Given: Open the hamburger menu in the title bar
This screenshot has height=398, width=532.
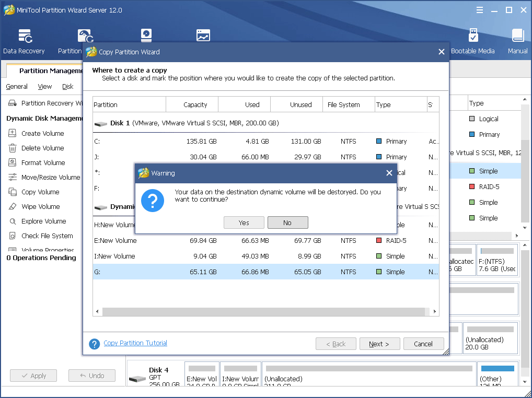Looking at the screenshot, I should [480, 10].
